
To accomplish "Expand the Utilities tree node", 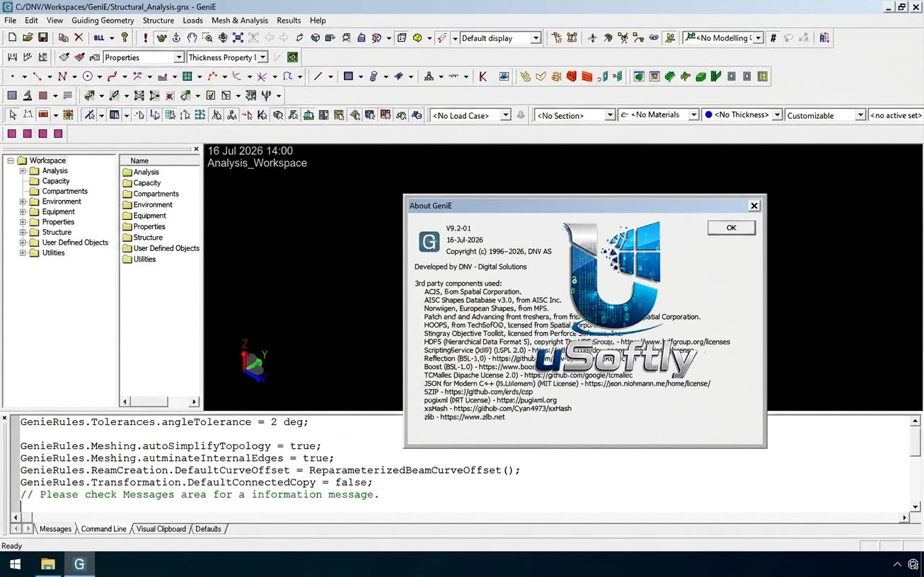I will click(x=23, y=252).
